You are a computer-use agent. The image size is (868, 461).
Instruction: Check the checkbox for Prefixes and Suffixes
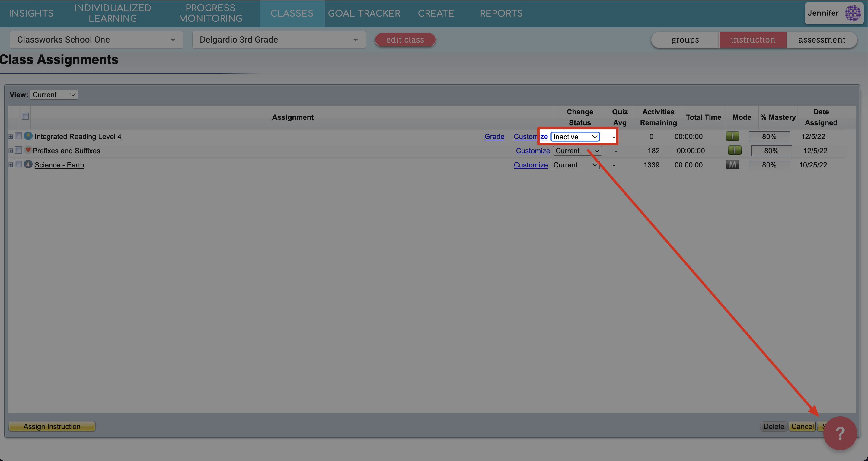click(18, 150)
